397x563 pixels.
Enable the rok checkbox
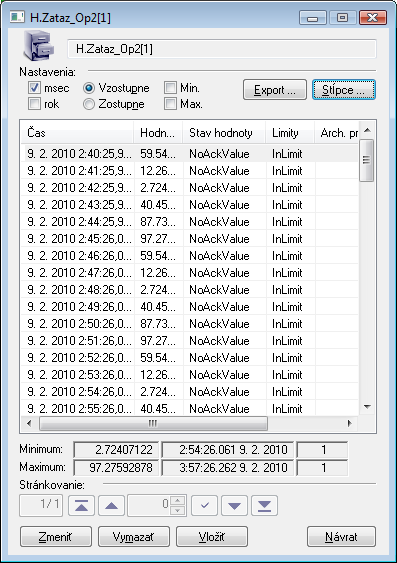(34, 104)
